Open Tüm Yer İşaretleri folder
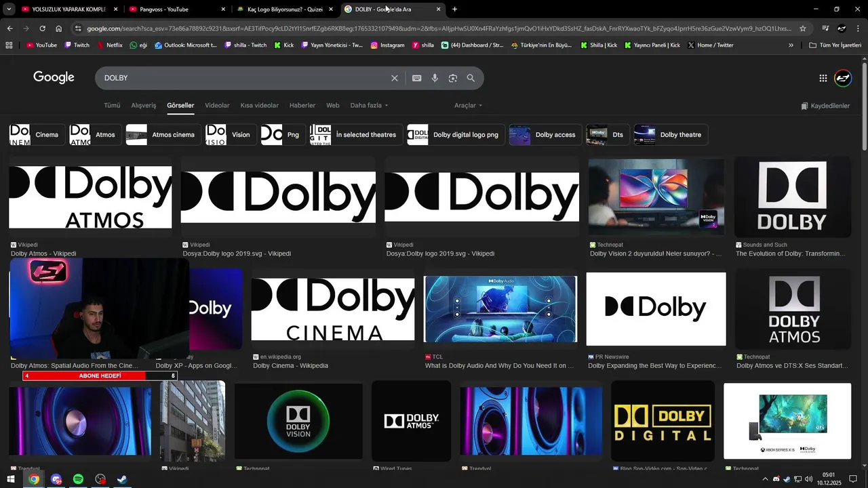The width and height of the screenshot is (868, 488). point(835,45)
